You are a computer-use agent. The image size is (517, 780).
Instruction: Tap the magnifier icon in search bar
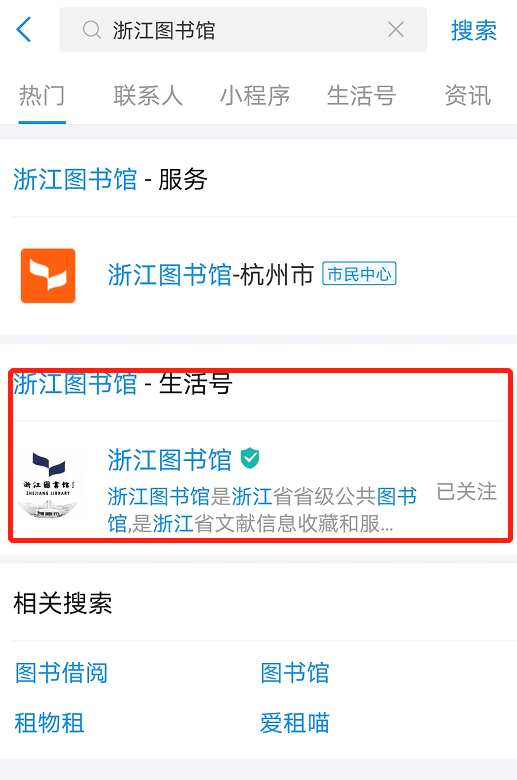[x=92, y=30]
